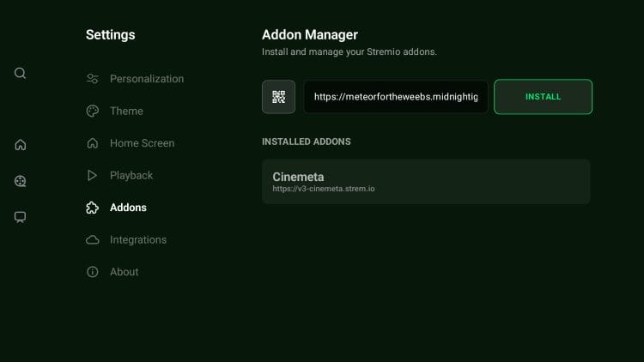Click the INSTALLED ADDONS heading
The image size is (644, 362).
coord(307,142)
